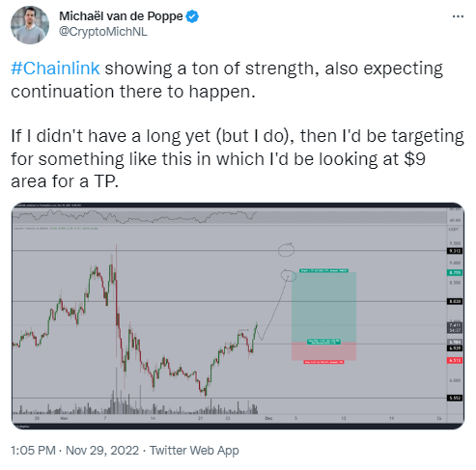Open the 1:05 PM Nov 29, 2022 timestamp

(74, 450)
